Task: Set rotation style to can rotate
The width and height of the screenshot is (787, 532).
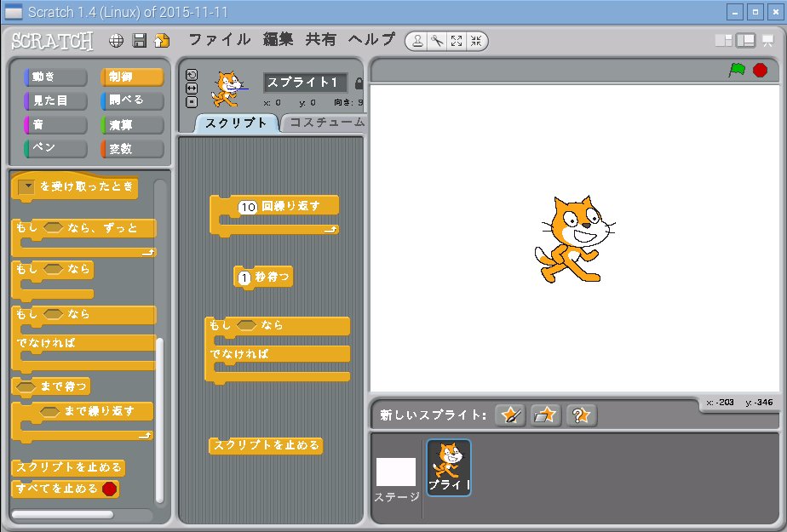Action: (x=192, y=75)
